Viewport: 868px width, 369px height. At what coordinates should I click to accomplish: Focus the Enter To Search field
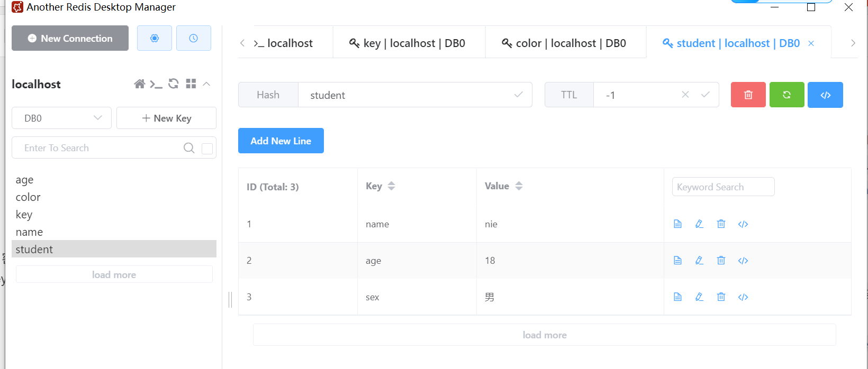pyautogui.click(x=101, y=148)
